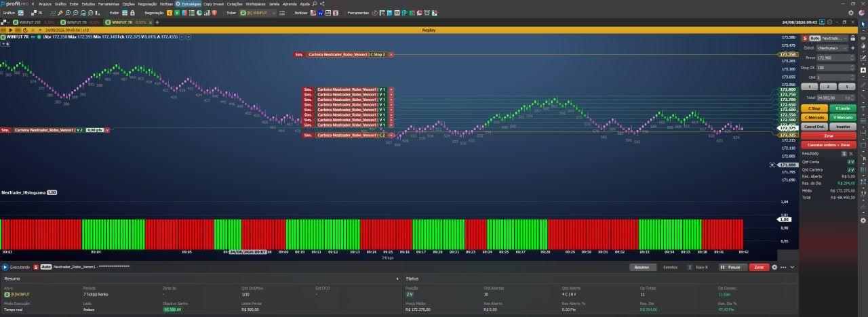Viewport: 868px width, 317px height.
Task: Switch to the Resumo tab
Action: [642, 268]
